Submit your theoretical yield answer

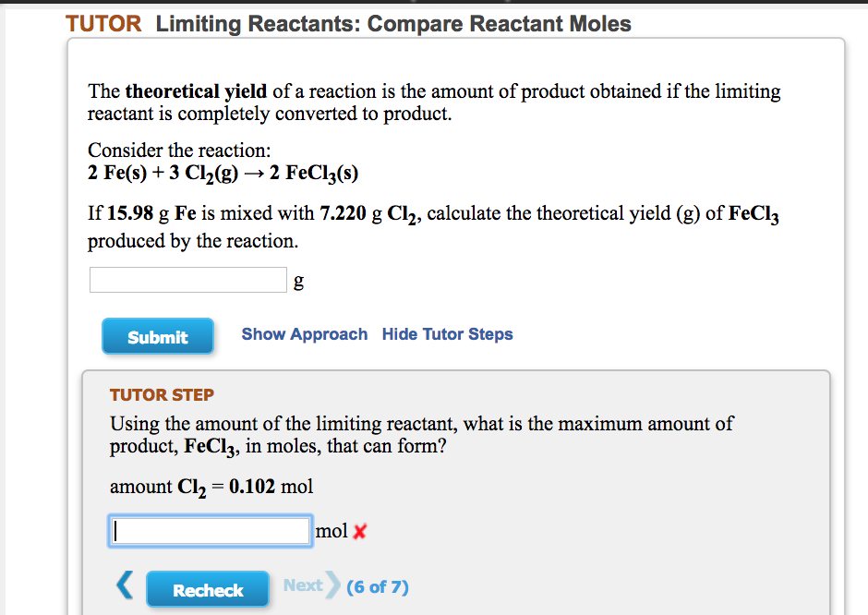click(x=157, y=336)
